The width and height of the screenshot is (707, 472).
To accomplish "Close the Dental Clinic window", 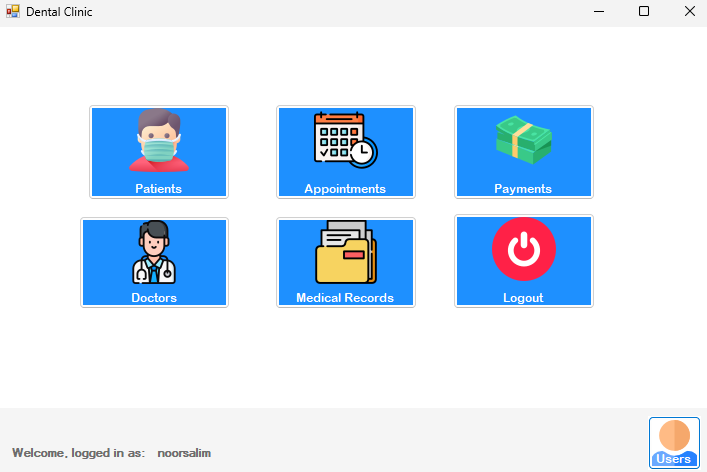I will coord(689,11).
